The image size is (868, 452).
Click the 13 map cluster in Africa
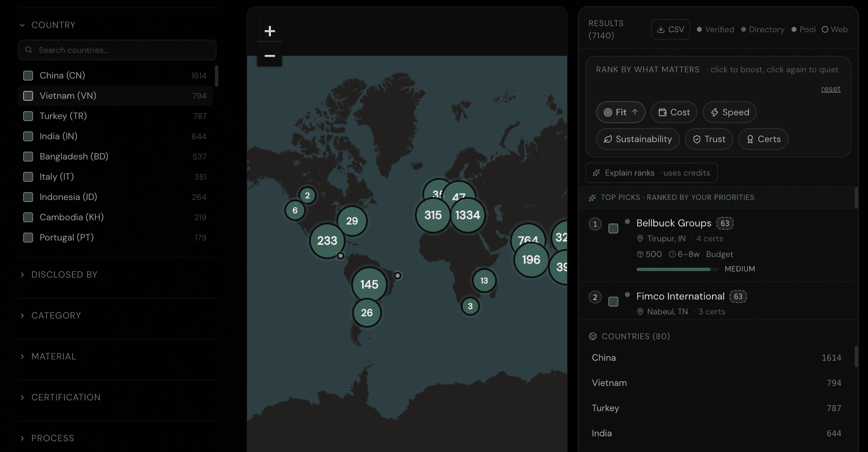click(x=484, y=281)
